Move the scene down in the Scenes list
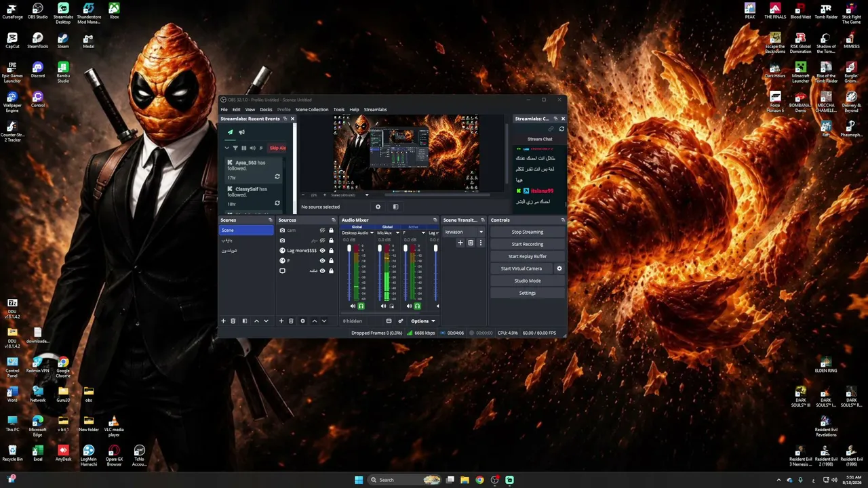The image size is (868, 488). point(266,321)
